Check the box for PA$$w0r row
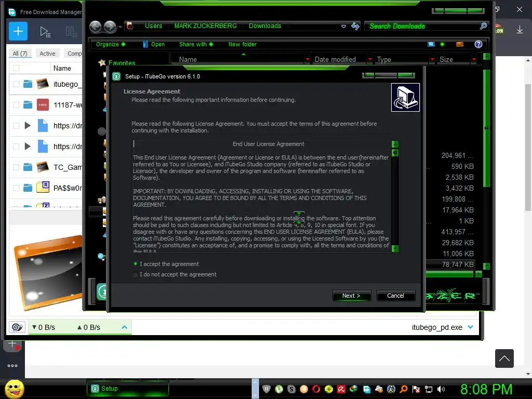Image resolution: width=532 pixels, height=399 pixels. (x=16, y=188)
